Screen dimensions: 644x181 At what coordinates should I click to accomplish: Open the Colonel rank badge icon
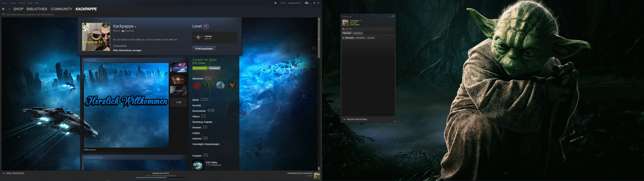199,38
